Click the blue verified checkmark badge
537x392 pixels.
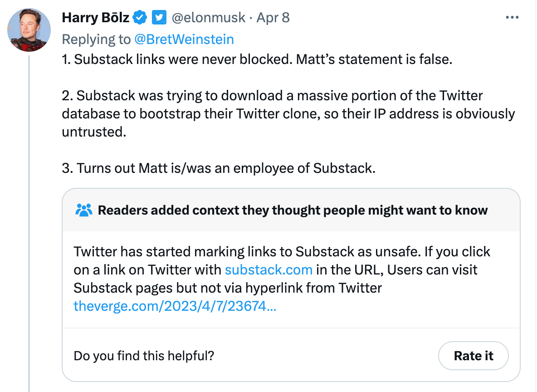(x=139, y=18)
